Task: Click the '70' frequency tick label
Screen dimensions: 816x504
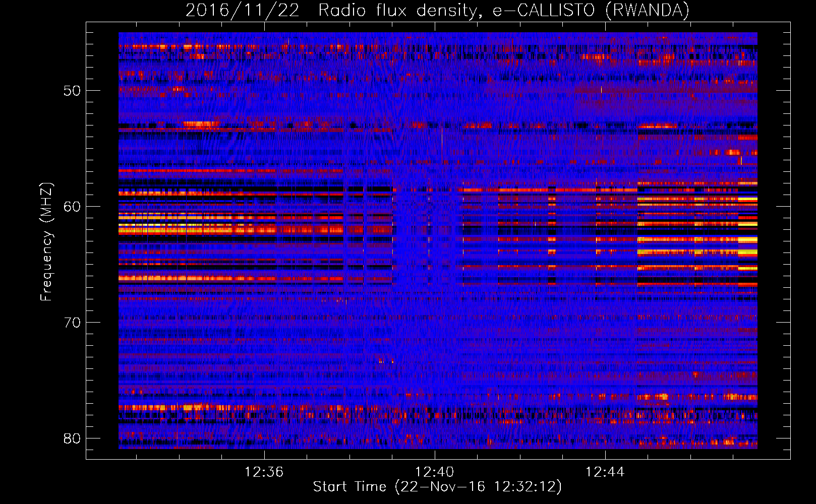Action: [73, 323]
